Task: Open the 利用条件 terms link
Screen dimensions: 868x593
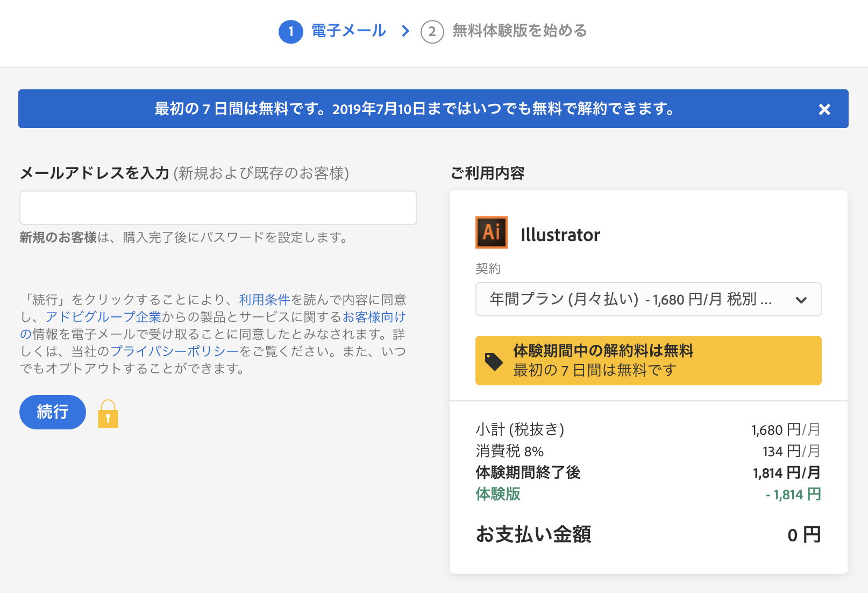Action: coord(265,299)
